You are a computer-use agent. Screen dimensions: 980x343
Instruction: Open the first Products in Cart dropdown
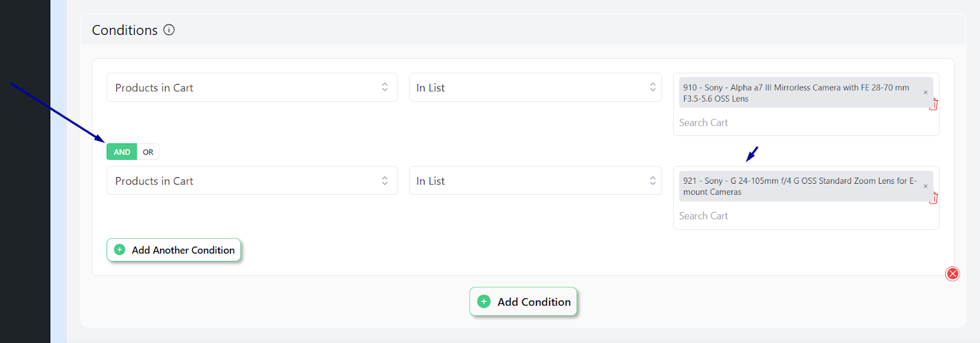pyautogui.click(x=252, y=88)
